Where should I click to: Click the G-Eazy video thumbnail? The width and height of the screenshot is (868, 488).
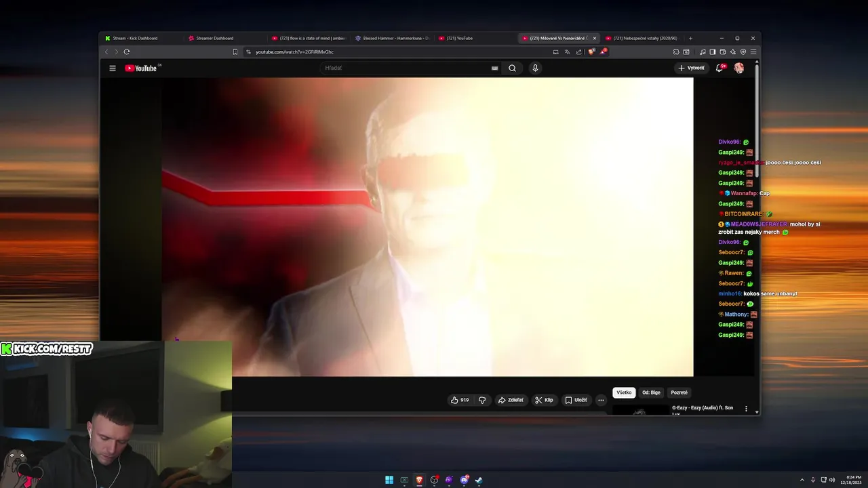[x=639, y=409]
